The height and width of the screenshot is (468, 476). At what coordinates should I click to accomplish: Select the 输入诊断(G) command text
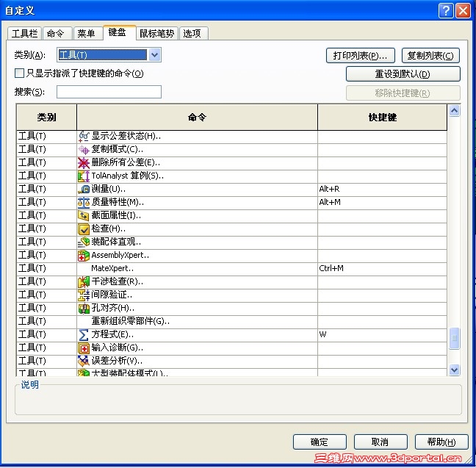click(x=117, y=348)
